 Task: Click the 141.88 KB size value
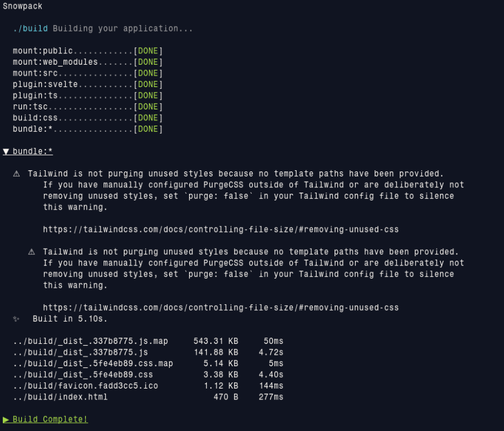tap(216, 352)
